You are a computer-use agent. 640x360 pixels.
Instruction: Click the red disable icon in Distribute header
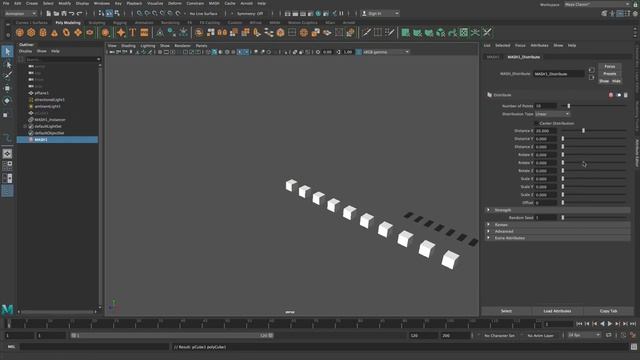pos(611,95)
